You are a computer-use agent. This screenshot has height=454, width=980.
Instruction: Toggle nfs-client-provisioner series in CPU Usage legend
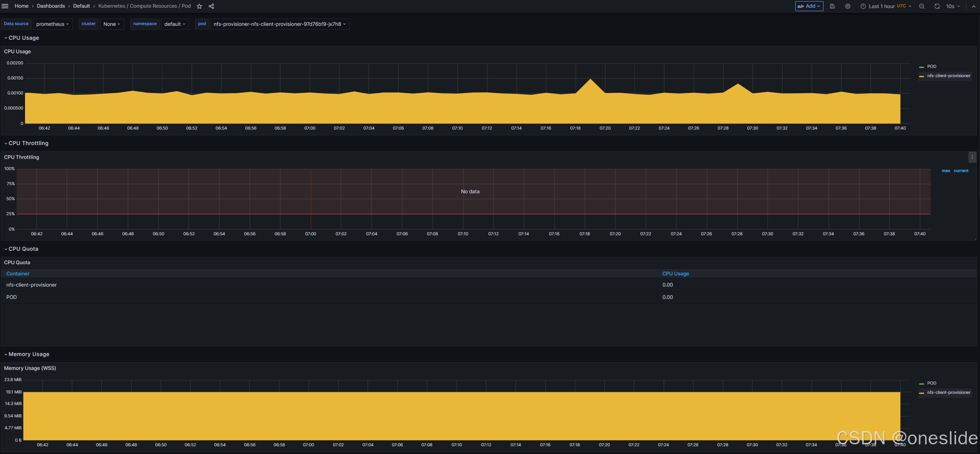coord(948,76)
